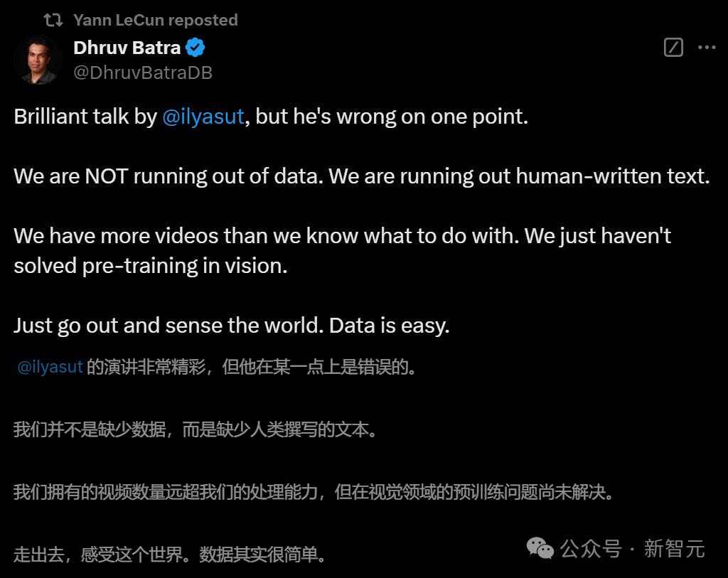Click the Chinese line starting "我们拥有的视频数量"
This screenshot has height=578, width=728.
coord(313,491)
